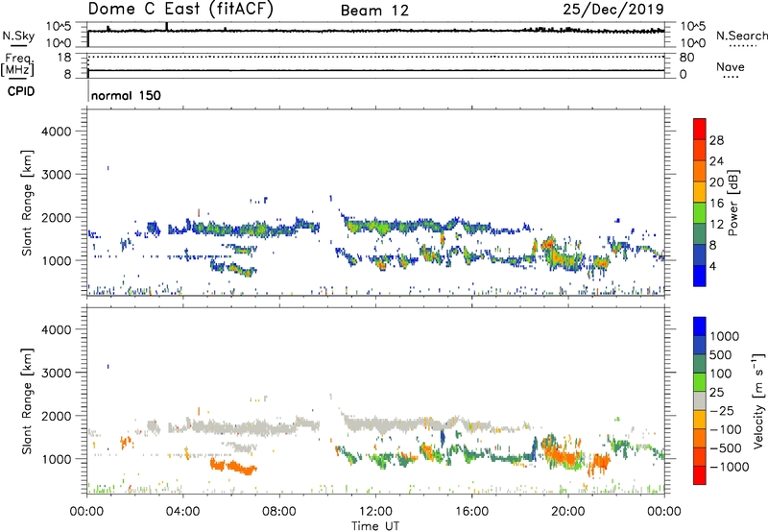Click the '-1000' velocity colorbar value
Image resolution: width=768 pixels, height=532 pixels.
(x=730, y=467)
